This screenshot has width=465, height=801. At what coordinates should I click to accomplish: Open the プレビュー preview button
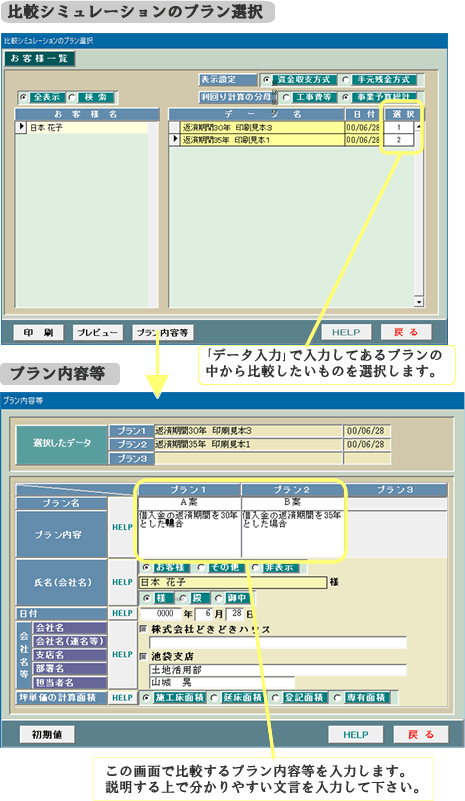pos(97,333)
